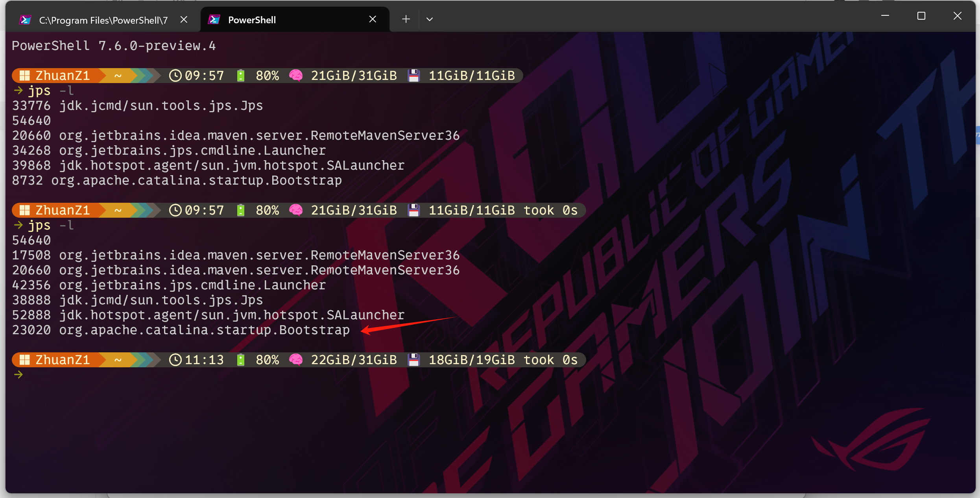Click the first jps -l command
Viewport: 980px width, 498px height.
point(50,91)
